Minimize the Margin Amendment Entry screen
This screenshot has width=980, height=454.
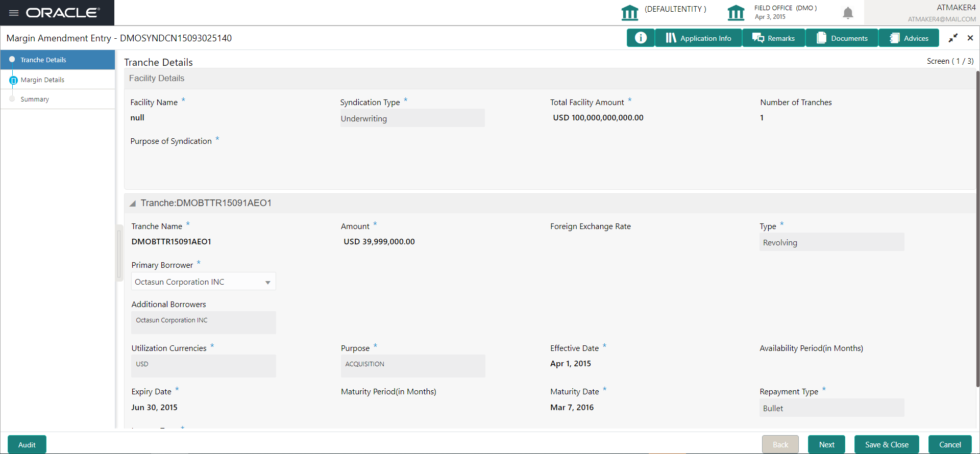(x=953, y=38)
